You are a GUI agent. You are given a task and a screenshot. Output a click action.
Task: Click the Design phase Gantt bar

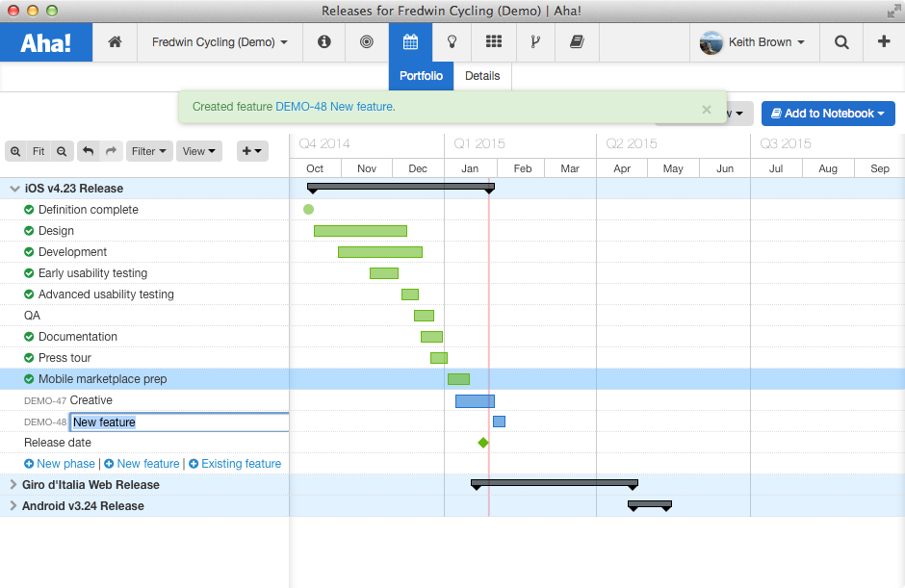coord(360,231)
